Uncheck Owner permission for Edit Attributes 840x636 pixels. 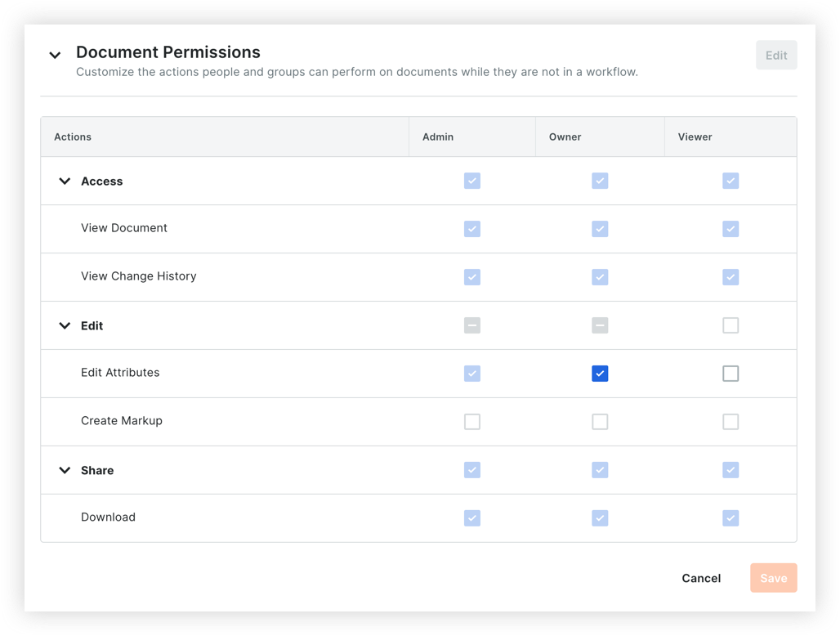coord(601,374)
